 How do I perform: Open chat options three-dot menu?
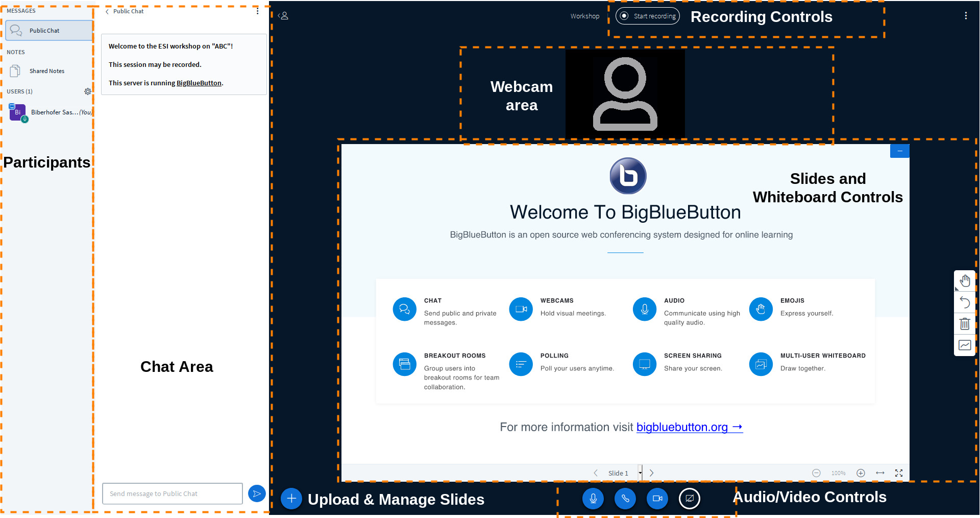tap(258, 11)
